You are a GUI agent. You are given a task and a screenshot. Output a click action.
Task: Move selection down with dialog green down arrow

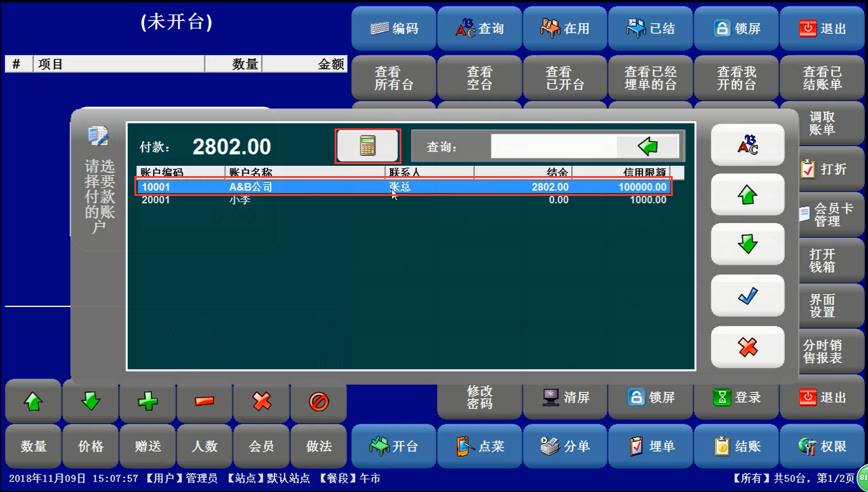pyautogui.click(x=747, y=244)
